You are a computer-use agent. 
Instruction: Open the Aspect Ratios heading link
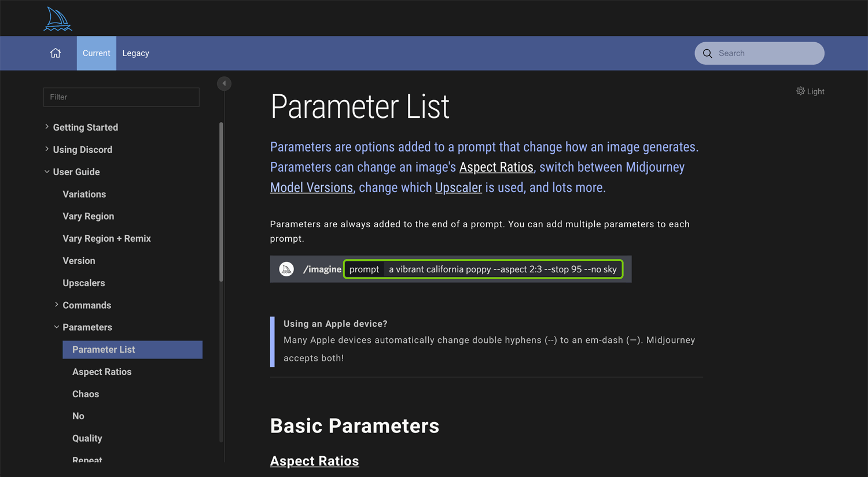(x=315, y=461)
